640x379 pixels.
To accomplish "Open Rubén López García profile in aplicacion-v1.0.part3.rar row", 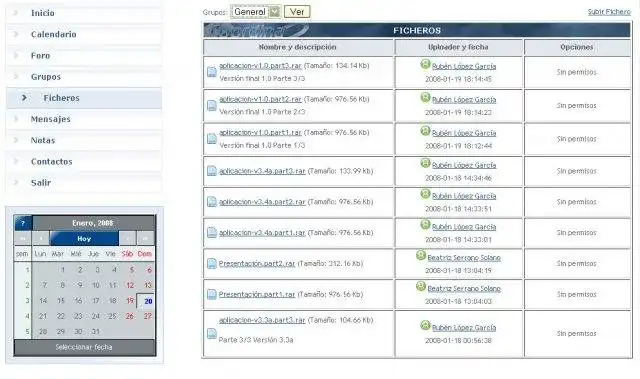I will coord(464,66).
